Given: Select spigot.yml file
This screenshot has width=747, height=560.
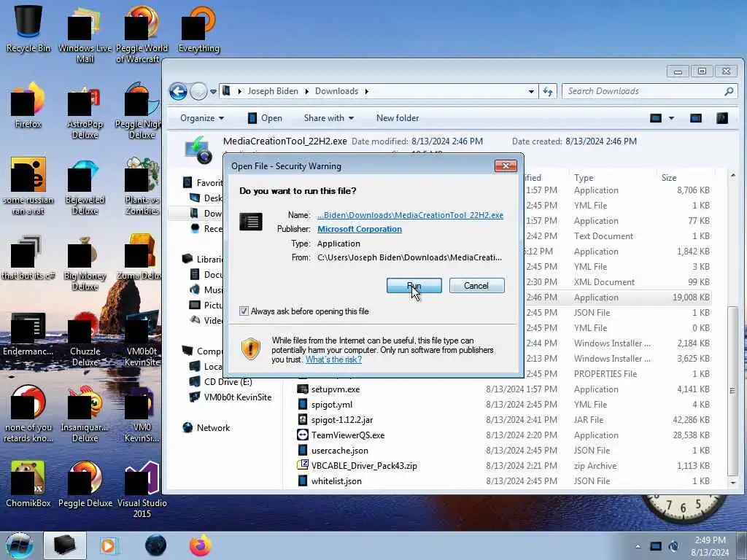Looking at the screenshot, I should coord(332,405).
